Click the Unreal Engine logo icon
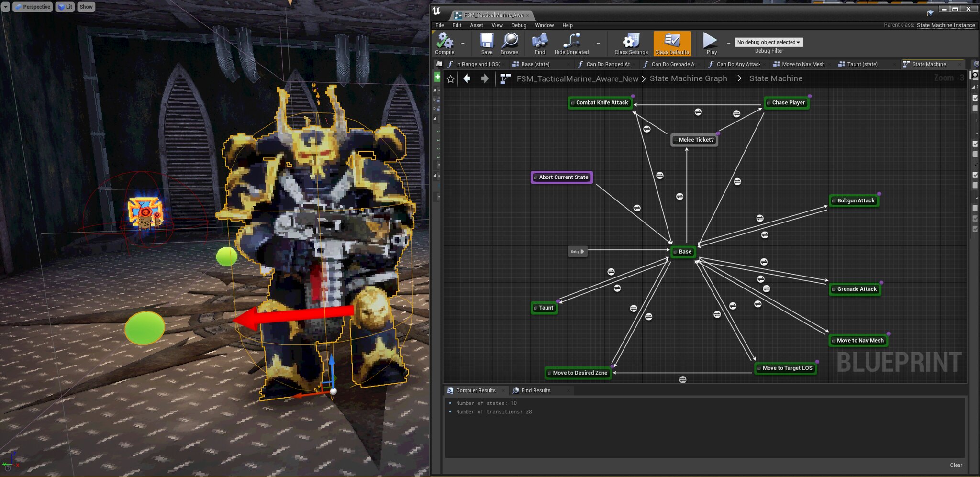This screenshot has height=477, width=980. coord(436,11)
